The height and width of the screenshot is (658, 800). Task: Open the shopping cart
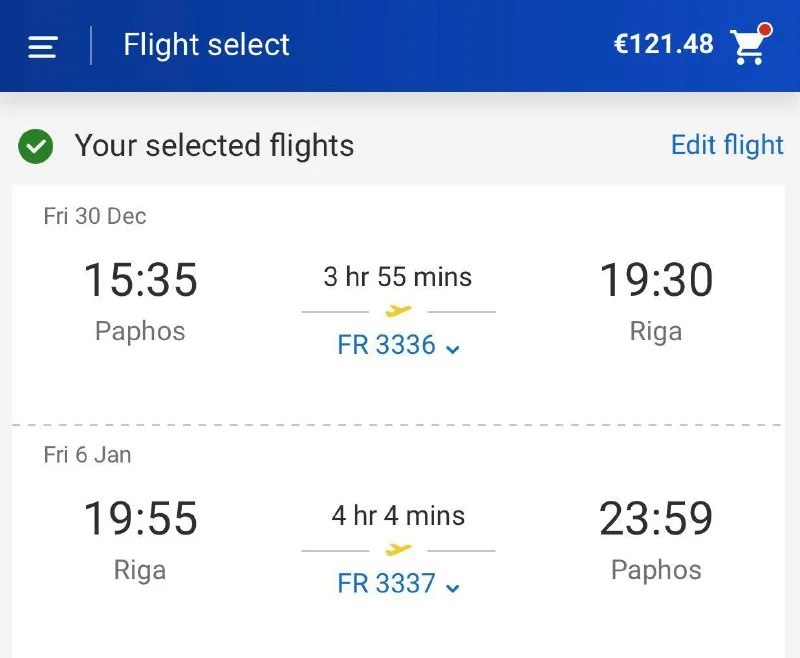748,47
